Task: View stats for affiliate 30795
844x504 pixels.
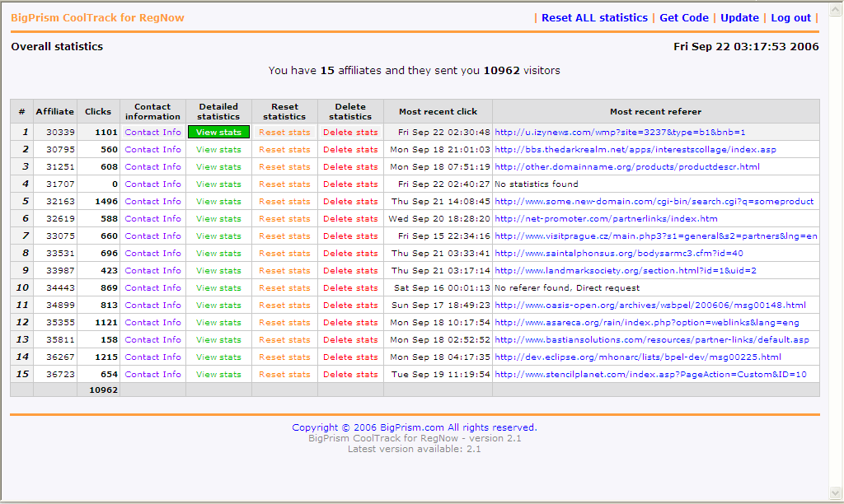Action: tap(218, 150)
